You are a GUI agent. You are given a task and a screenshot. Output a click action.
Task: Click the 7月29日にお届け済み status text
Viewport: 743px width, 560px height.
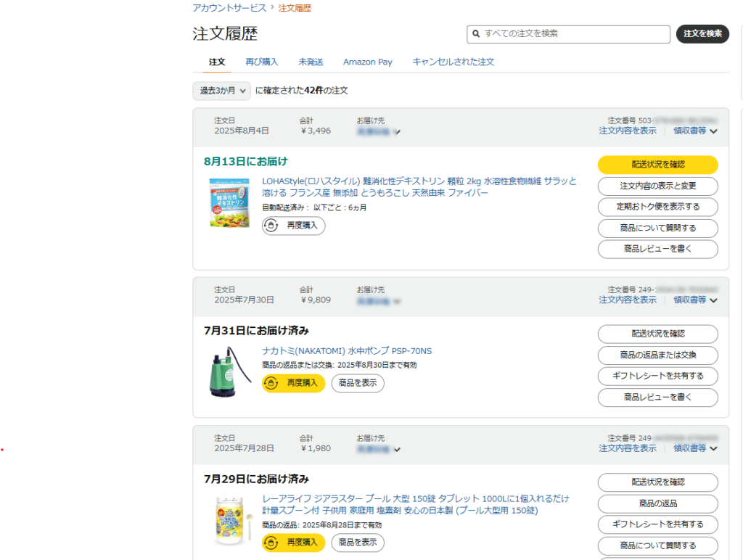256,479
